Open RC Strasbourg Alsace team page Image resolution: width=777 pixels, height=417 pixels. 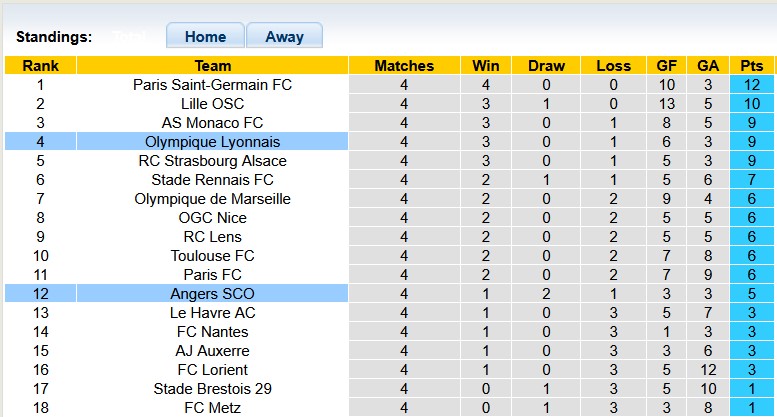[212, 161]
